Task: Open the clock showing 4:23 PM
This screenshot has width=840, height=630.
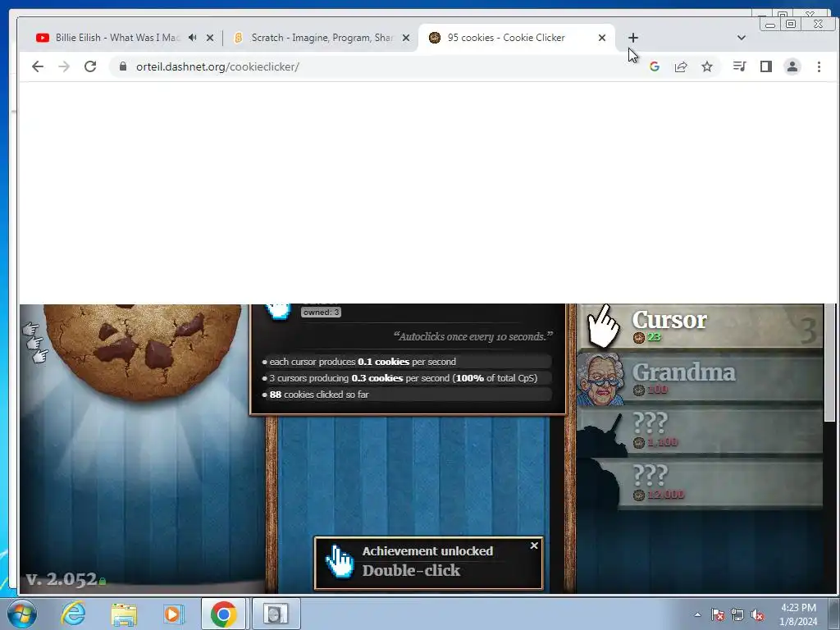Action: coord(798,614)
